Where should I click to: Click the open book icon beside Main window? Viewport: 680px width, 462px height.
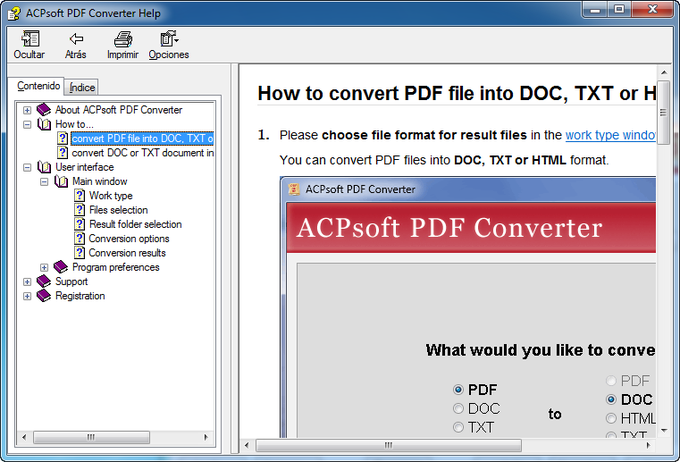pyautogui.click(x=61, y=181)
